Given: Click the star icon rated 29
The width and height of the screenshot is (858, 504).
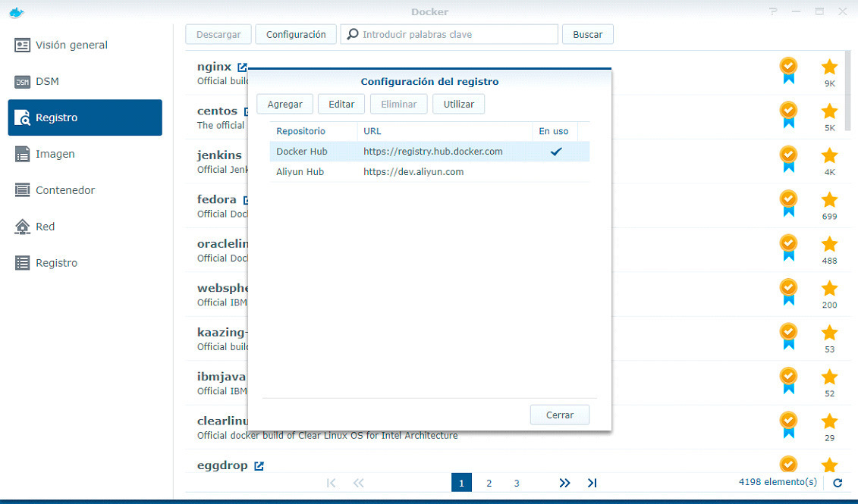Looking at the screenshot, I should (829, 421).
